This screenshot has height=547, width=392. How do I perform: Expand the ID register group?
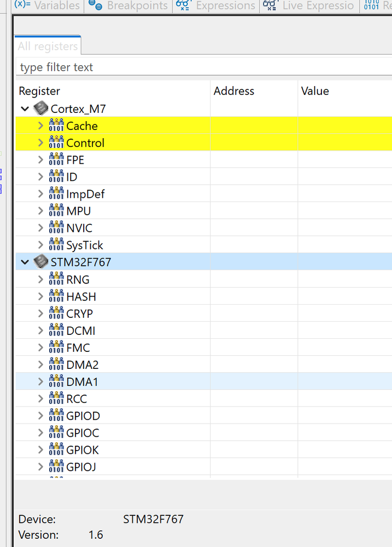(41, 177)
